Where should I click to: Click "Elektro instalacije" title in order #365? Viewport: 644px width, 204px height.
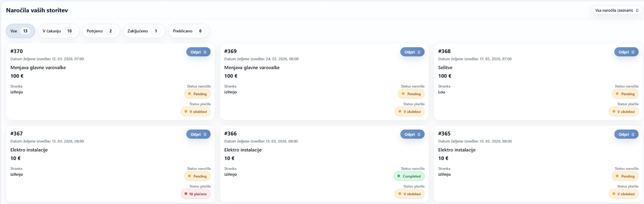coord(457,150)
